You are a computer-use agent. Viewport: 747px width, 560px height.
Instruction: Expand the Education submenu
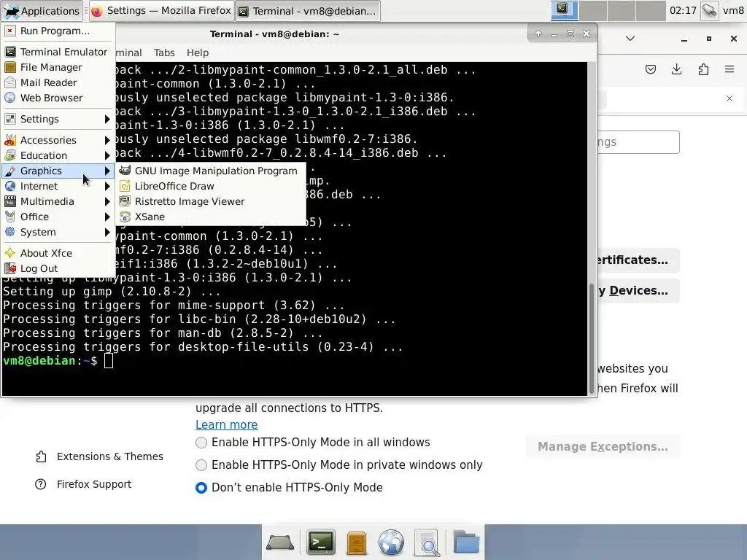(58, 155)
